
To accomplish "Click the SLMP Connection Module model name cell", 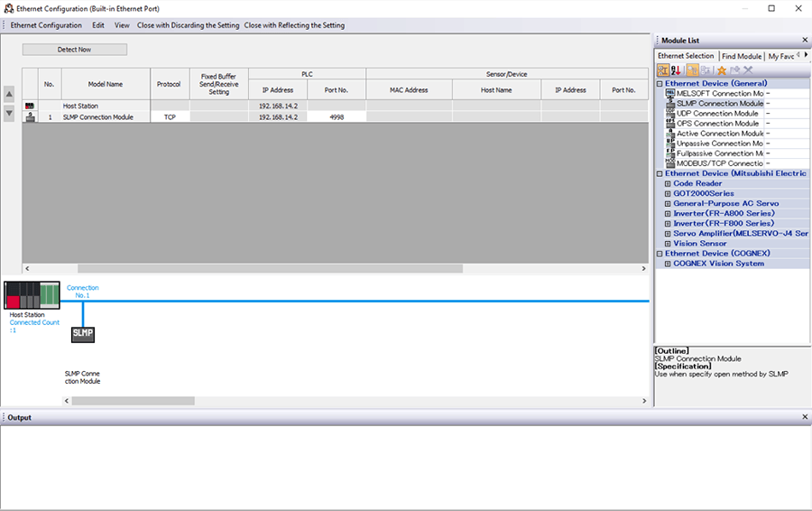I will (106, 117).
